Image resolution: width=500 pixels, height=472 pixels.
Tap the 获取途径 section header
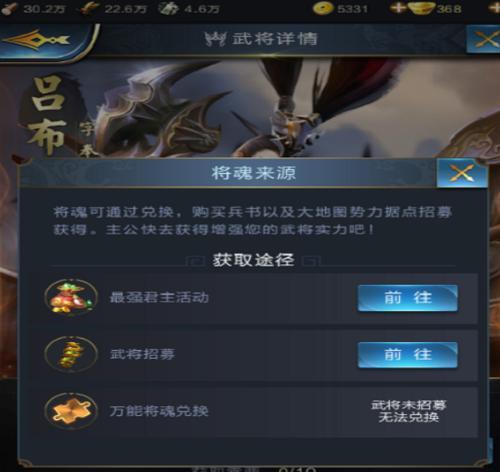click(254, 260)
